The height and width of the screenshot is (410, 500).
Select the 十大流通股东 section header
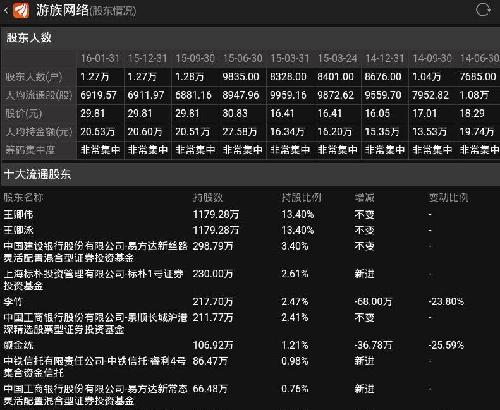(x=37, y=174)
